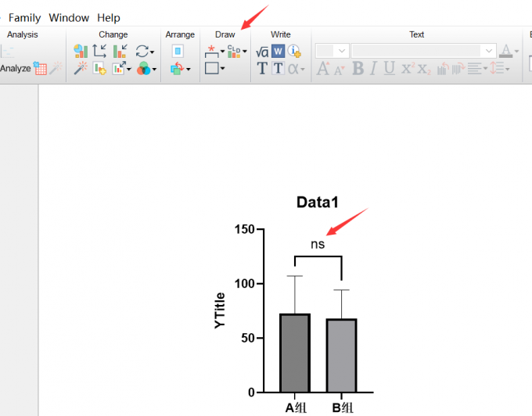Click the rotate/flip circular arrows icon
Screen dimensions: 532x416
point(142,52)
